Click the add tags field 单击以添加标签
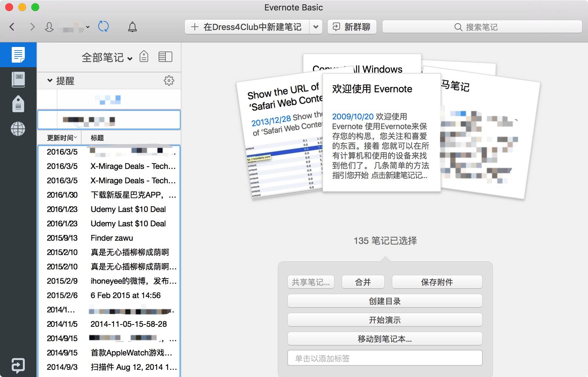The image size is (588, 377). click(x=385, y=358)
